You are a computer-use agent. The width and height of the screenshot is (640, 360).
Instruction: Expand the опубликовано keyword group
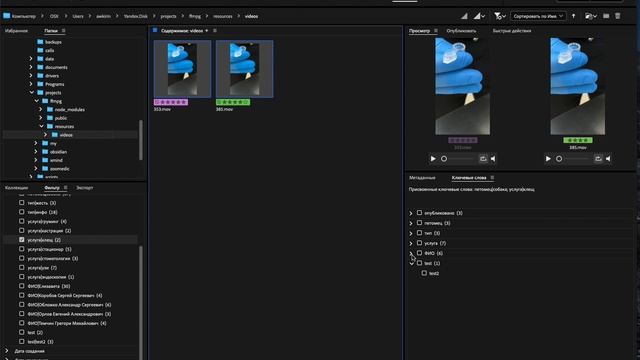click(411, 213)
